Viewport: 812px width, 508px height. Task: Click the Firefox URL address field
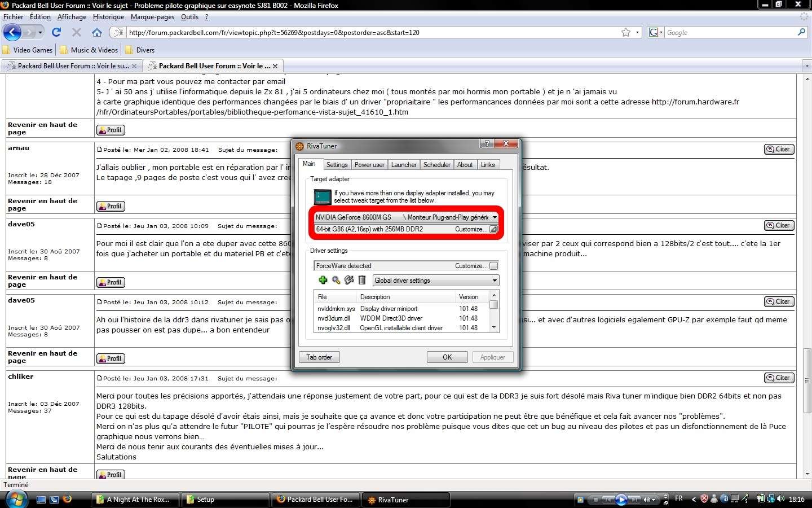pos(372,32)
